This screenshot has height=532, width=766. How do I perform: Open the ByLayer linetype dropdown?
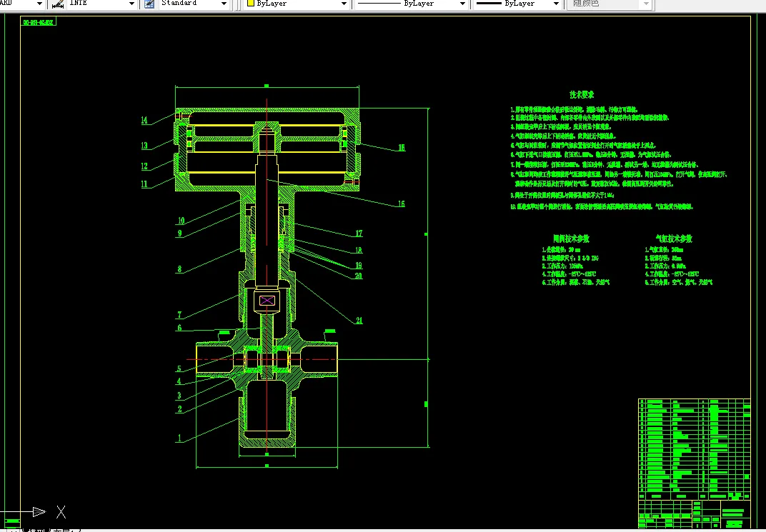point(462,4)
